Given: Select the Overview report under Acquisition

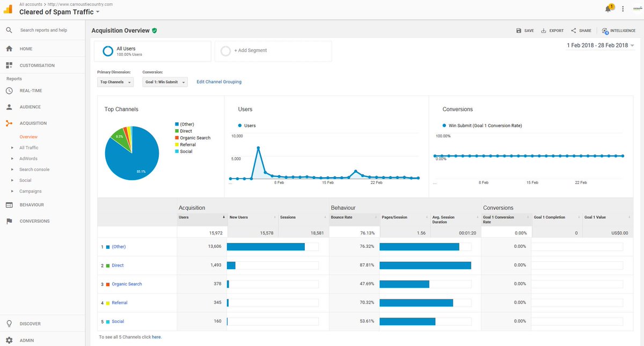Looking at the screenshot, I should tap(28, 137).
